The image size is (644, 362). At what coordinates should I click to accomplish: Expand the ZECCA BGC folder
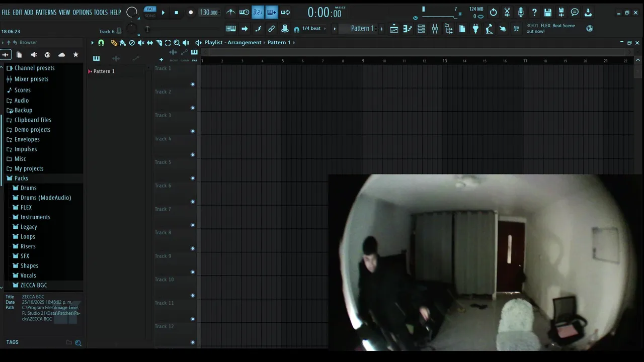coord(33,285)
